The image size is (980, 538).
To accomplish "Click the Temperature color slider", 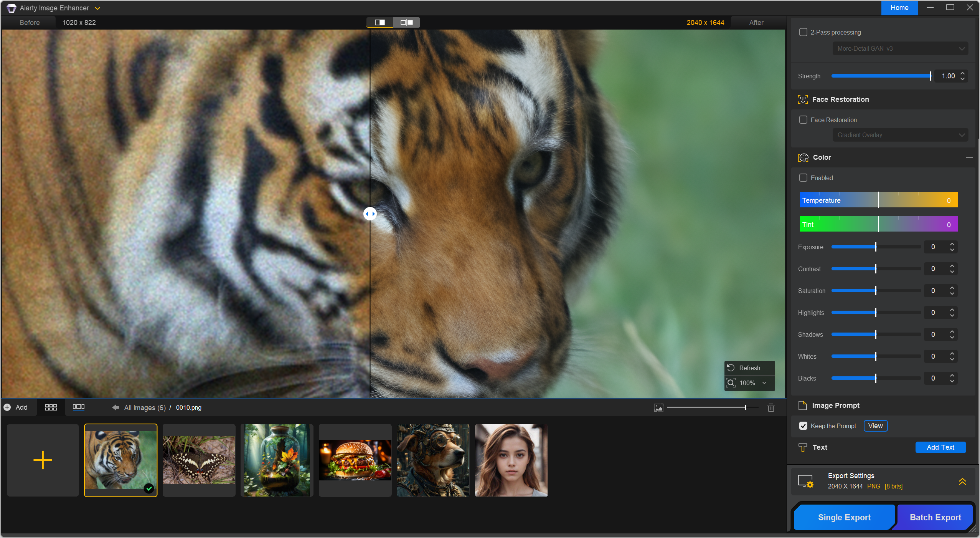I will [x=878, y=200].
